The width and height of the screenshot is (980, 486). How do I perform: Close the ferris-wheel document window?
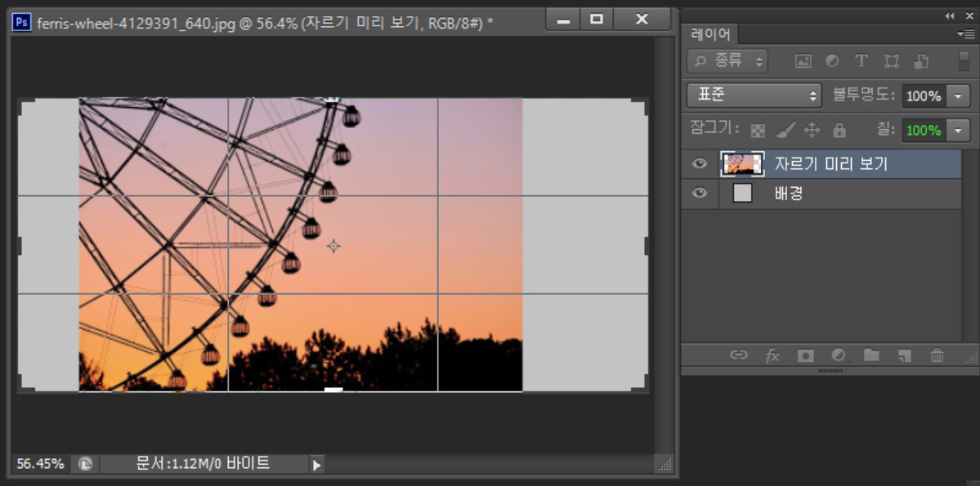point(642,20)
